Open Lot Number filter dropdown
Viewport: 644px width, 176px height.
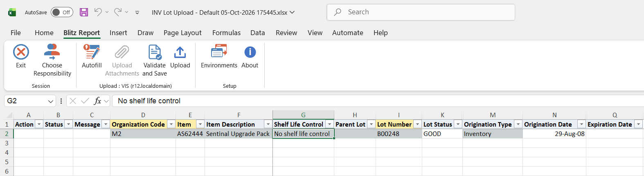417,124
